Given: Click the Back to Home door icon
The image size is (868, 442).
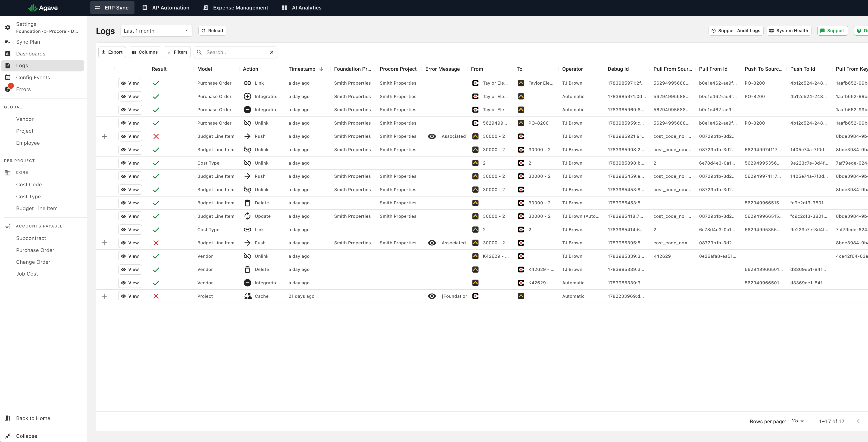Looking at the screenshot, I should click(8, 418).
